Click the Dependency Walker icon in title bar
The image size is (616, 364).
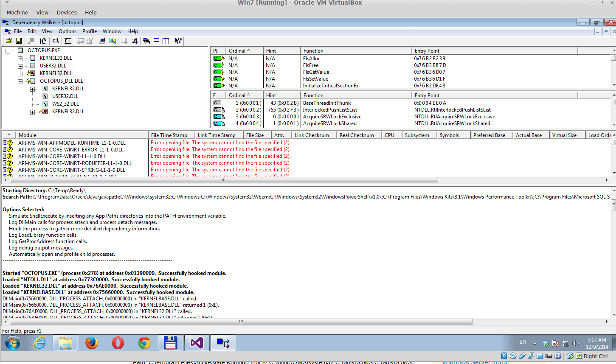6,22
